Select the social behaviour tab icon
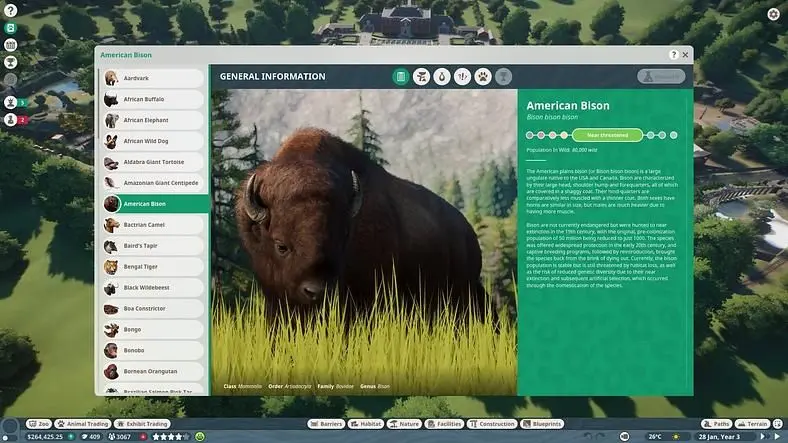Image resolution: width=788 pixels, height=443 pixels. pos(462,76)
